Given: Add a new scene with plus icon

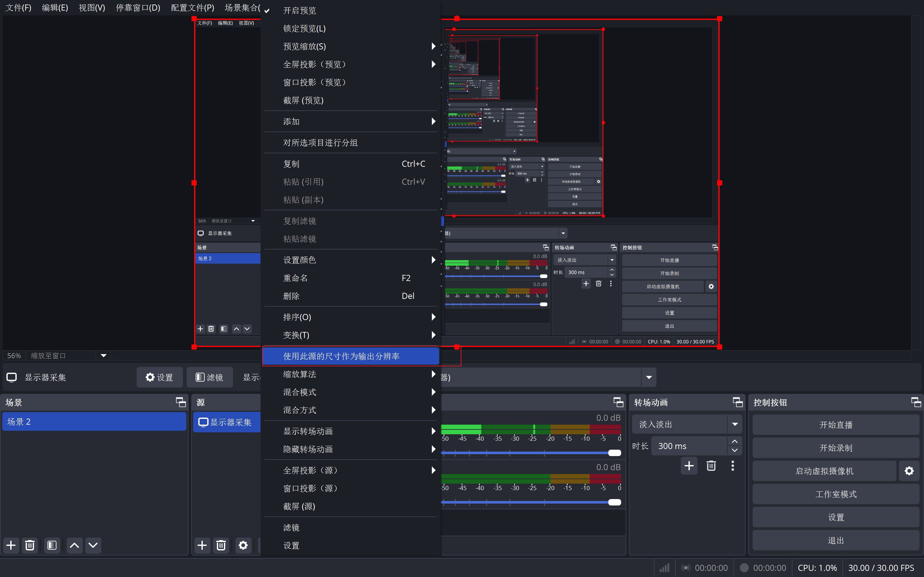Looking at the screenshot, I should (x=11, y=545).
